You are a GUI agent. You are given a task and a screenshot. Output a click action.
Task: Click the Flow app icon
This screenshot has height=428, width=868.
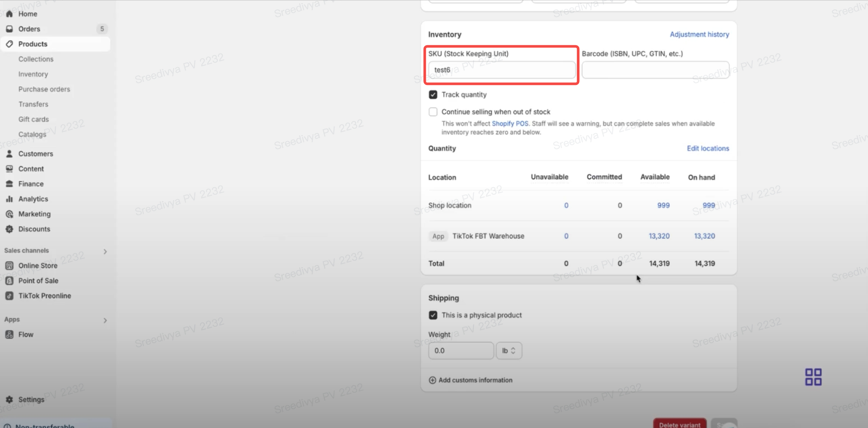[x=9, y=335]
